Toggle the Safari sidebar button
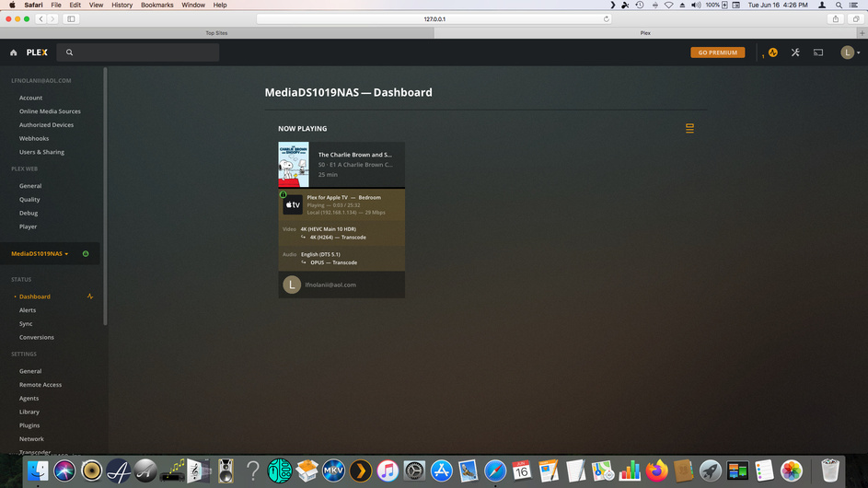 click(71, 18)
